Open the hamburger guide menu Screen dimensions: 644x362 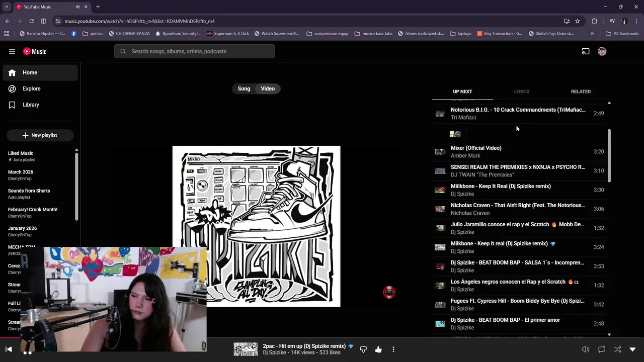pos(12,51)
